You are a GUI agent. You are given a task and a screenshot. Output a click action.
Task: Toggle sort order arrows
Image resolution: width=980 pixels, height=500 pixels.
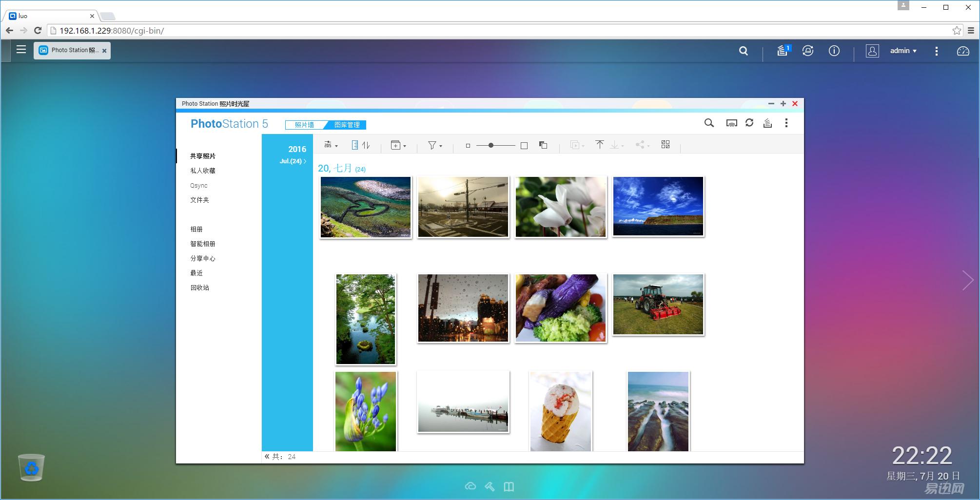tap(366, 145)
